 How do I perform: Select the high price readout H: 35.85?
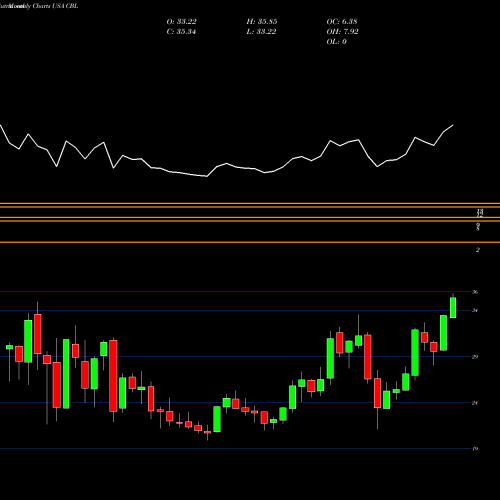tap(262, 22)
